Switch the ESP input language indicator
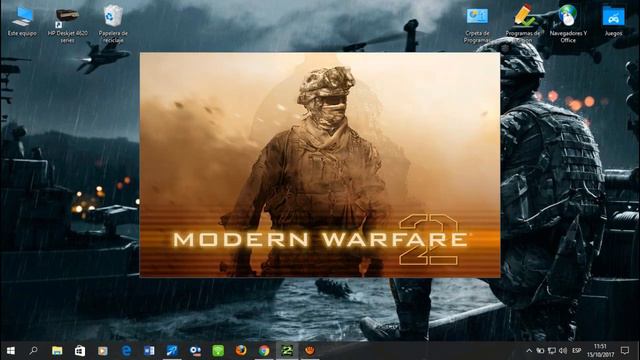 (x=576, y=351)
